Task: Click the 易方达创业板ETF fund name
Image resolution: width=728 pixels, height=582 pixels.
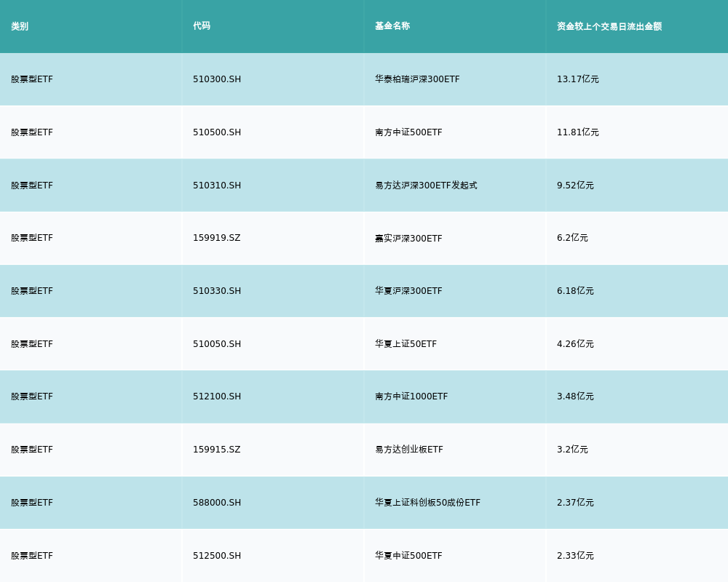Action: point(409,450)
